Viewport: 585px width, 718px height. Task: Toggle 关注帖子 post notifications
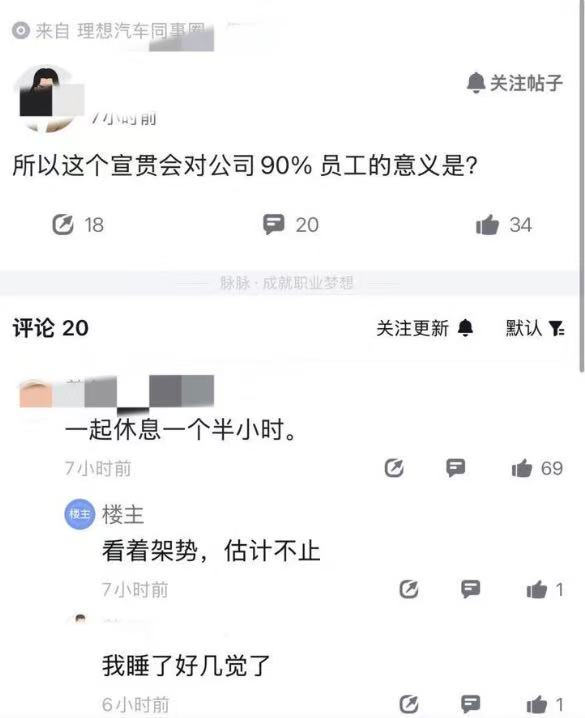(x=515, y=83)
